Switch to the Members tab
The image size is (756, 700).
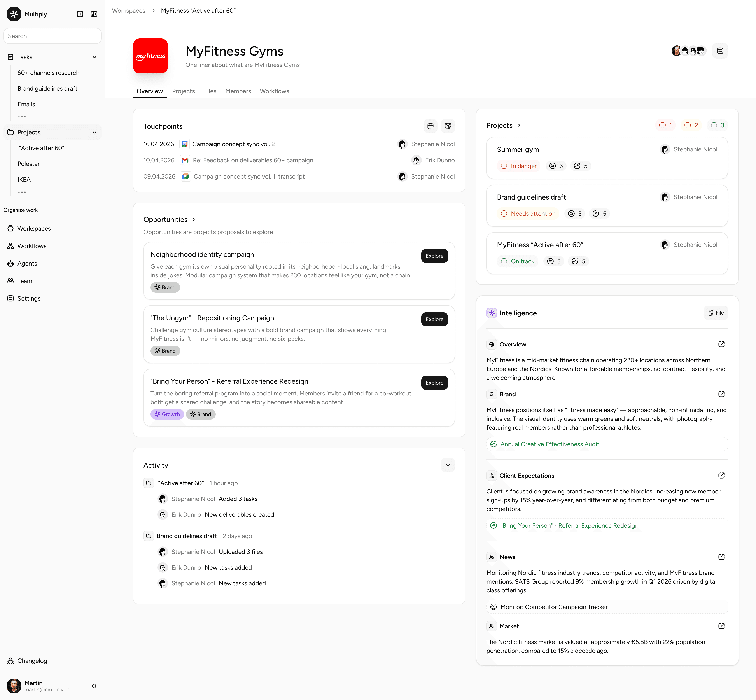(238, 91)
